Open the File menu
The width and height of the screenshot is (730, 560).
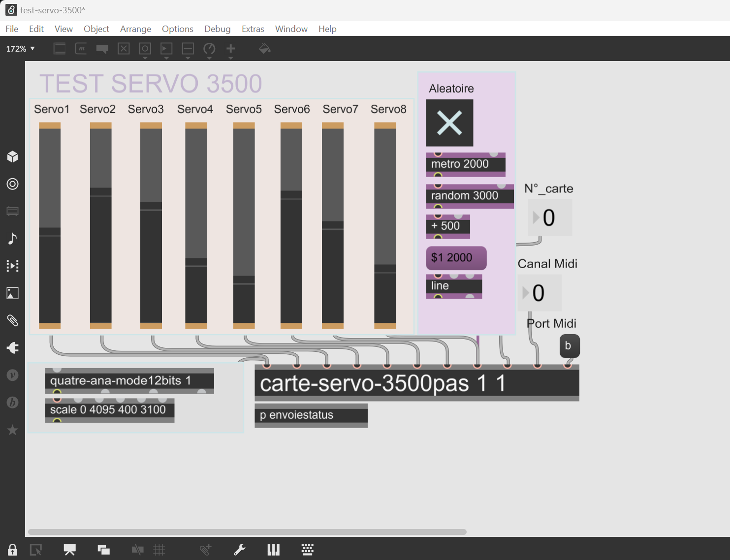tap(12, 29)
